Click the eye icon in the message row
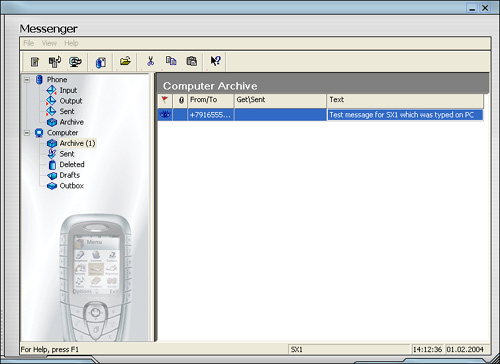Viewport: 500px width, 364px height. point(165,115)
